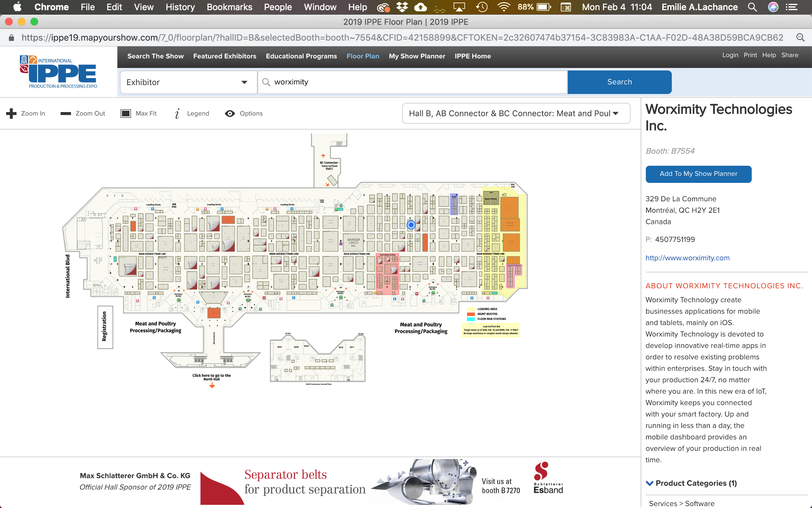812x508 pixels.
Task: Click the blue Search button
Action: (x=619, y=82)
